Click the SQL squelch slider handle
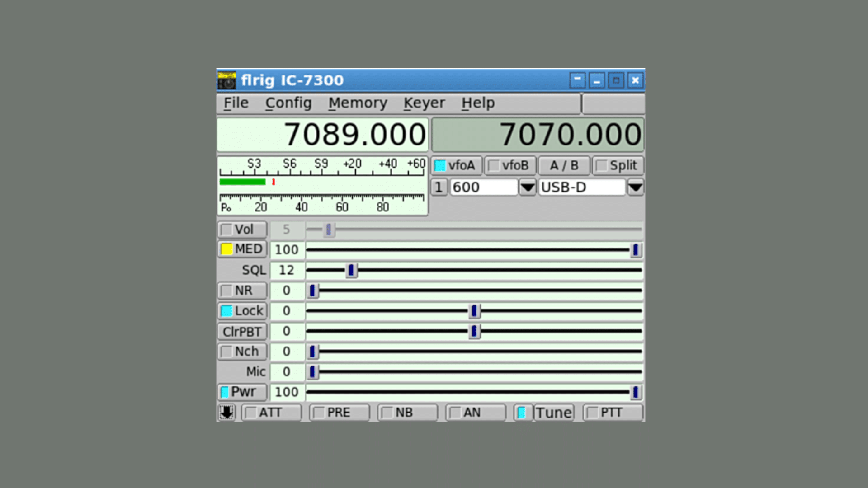This screenshot has width=868, height=488. (x=351, y=270)
